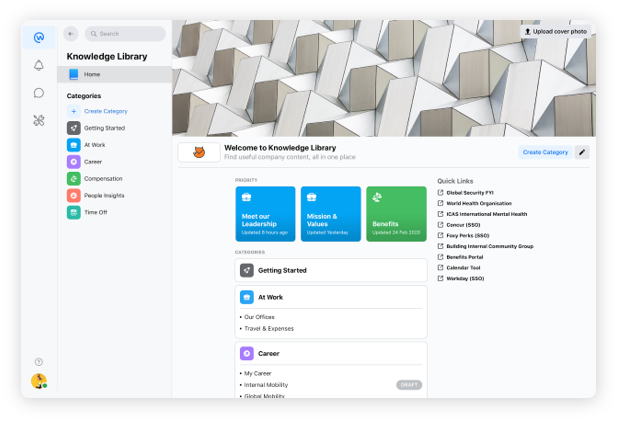
Task: Click the green Compensation icon in sidebar
Action: [74, 179]
